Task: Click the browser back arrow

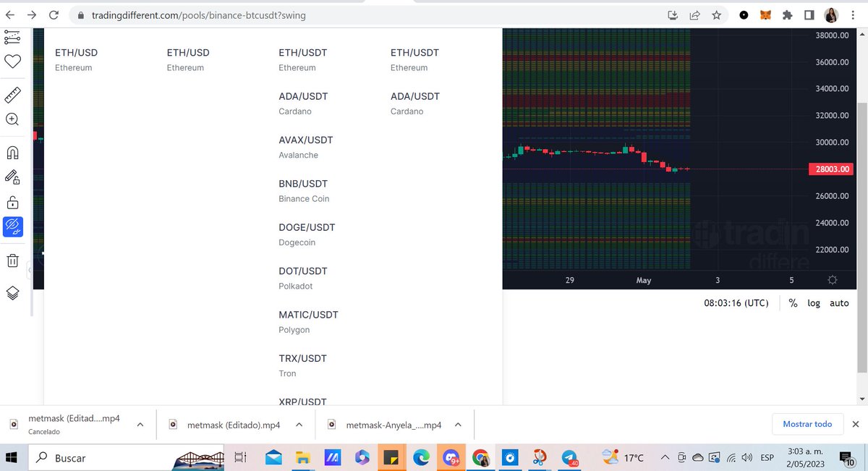Action: tap(10, 14)
